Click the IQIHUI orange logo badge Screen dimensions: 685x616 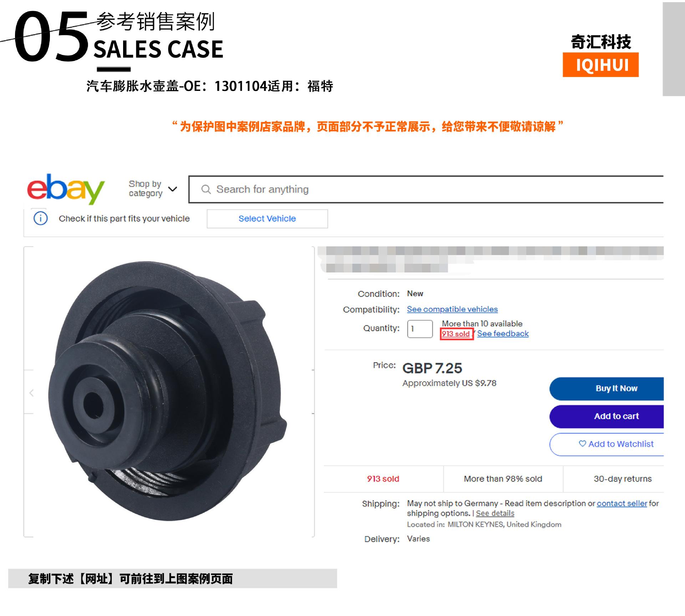tap(600, 65)
